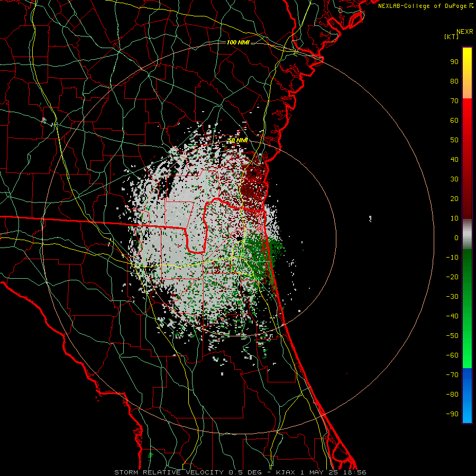Click the 100 NMI range ring label

(x=238, y=42)
